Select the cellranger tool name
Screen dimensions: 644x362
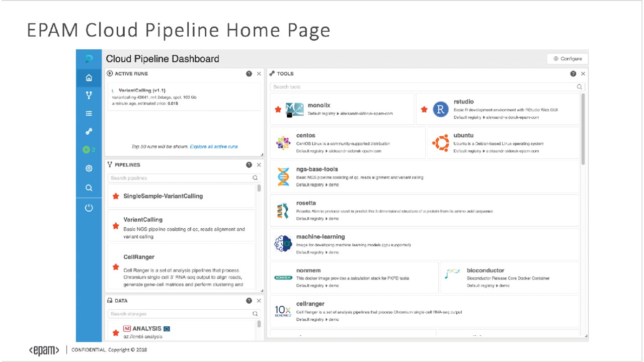click(x=310, y=304)
